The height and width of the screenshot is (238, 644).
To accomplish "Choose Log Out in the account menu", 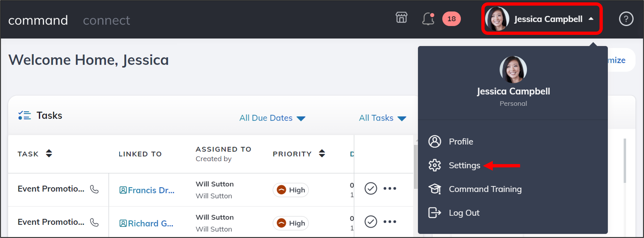I will click(x=464, y=213).
